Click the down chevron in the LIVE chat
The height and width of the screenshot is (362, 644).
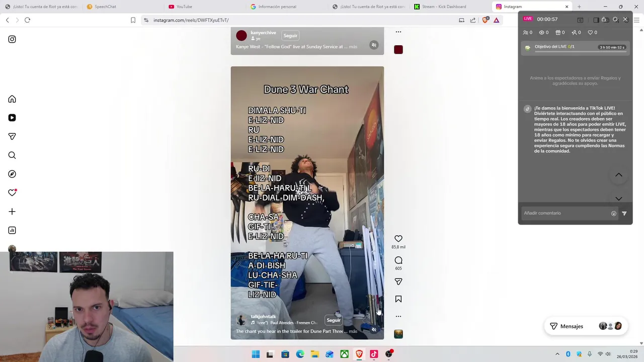point(619,199)
